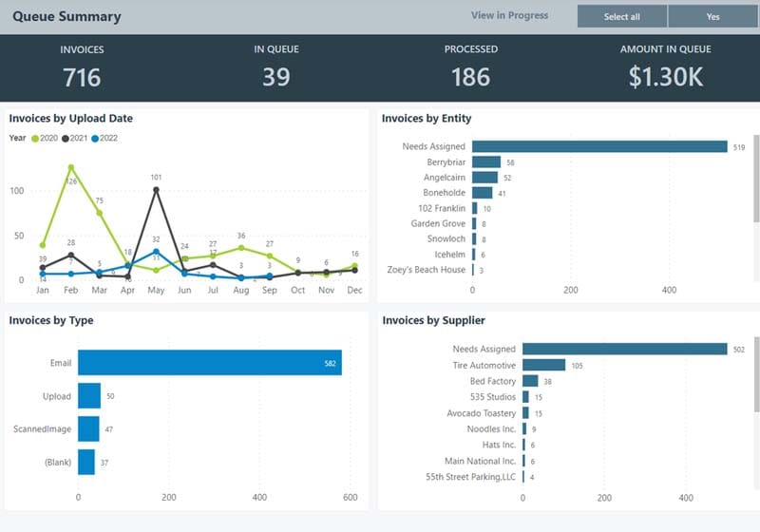Screen dimensions: 760x532
Task: Select the Upload bar in Invoices by Type
Action: coord(89,396)
